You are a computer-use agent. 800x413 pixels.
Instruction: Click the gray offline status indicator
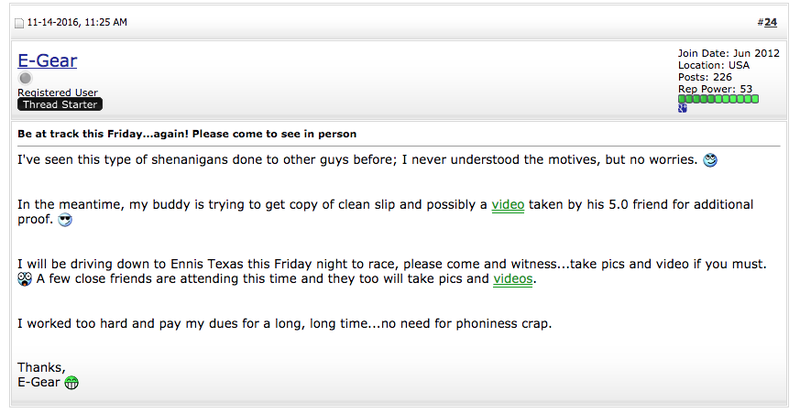(25, 78)
